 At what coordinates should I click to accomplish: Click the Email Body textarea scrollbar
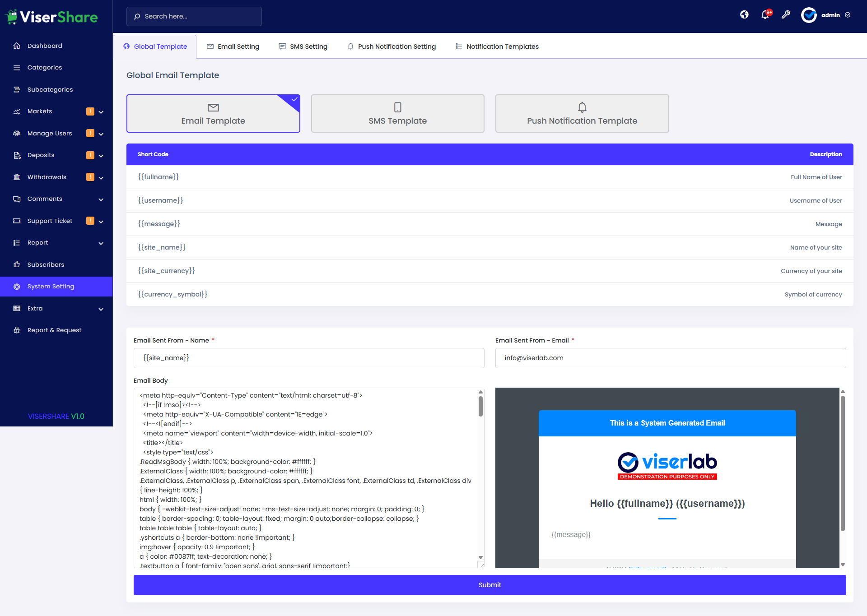click(x=480, y=406)
